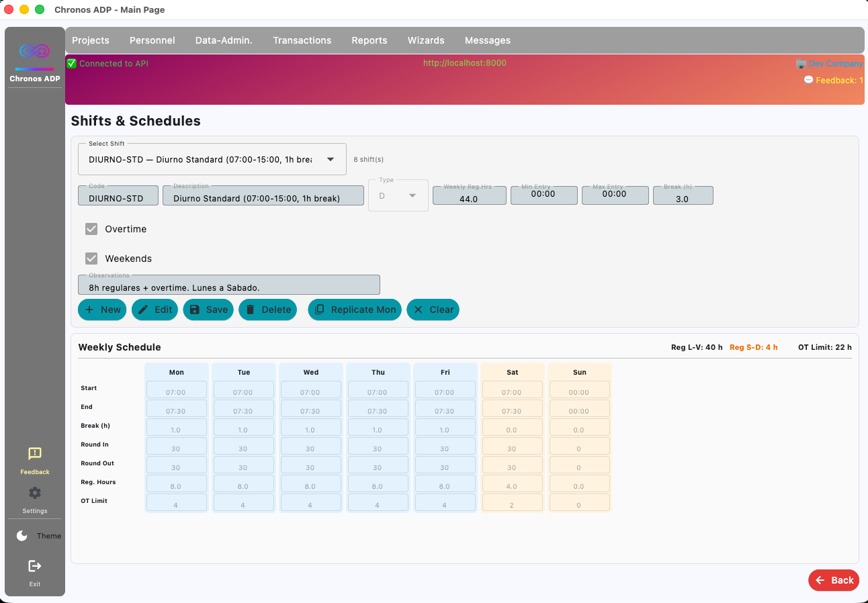Click the Weekly Schedule heading
This screenshot has height=603, width=868.
point(120,347)
